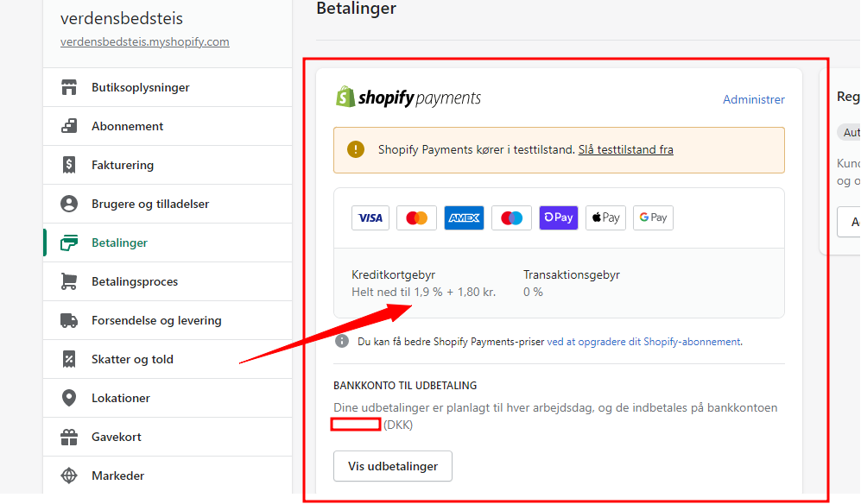
Task: Open Forsendelse og levering settings
Action: click(168, 320)
